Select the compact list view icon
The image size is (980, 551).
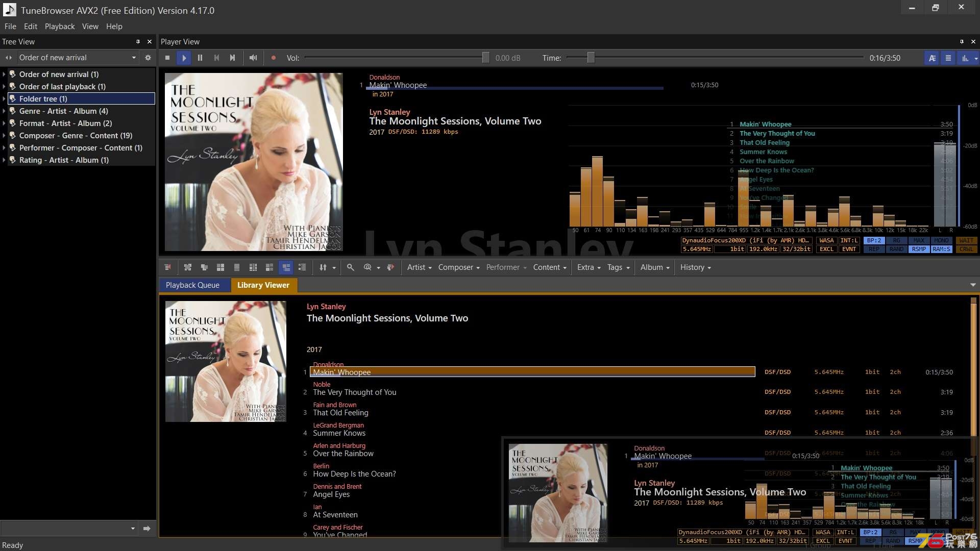(x=302, y=267)
